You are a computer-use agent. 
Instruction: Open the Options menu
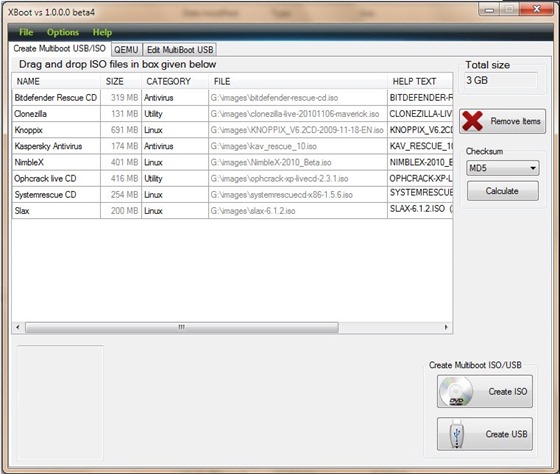click(x=63, y=32)
